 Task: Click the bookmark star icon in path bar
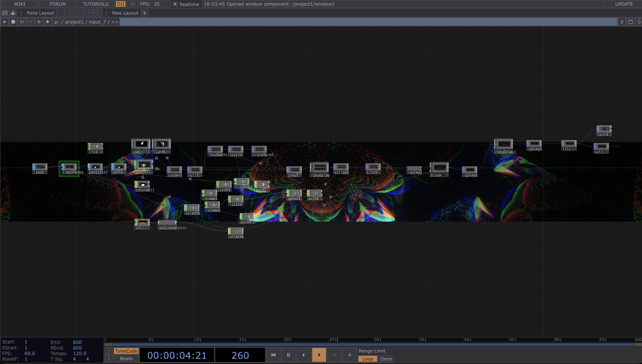tap(47, 22)
